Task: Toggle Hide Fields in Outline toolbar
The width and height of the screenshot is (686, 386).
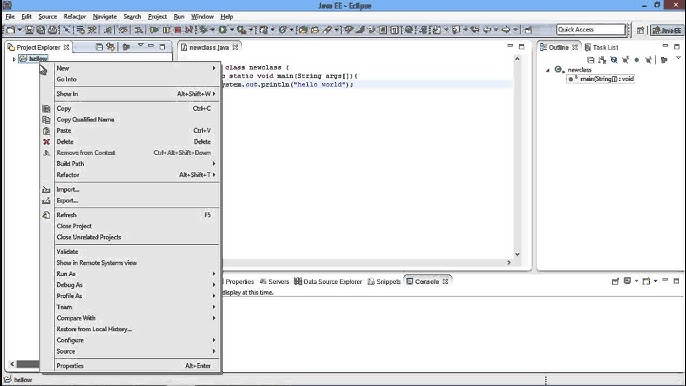Action: tap(614, 60)
